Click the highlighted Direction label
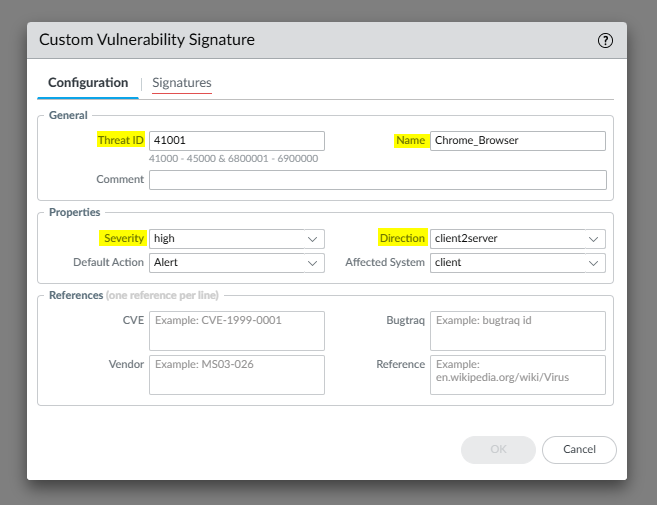Screen dimensions: 657x505 click(x=402, y=239)
